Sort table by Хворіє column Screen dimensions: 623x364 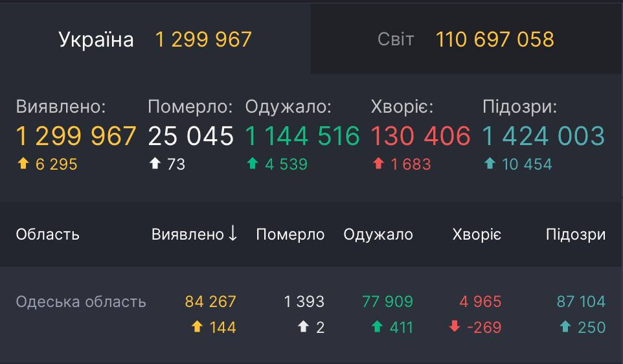tap(477, 234)
